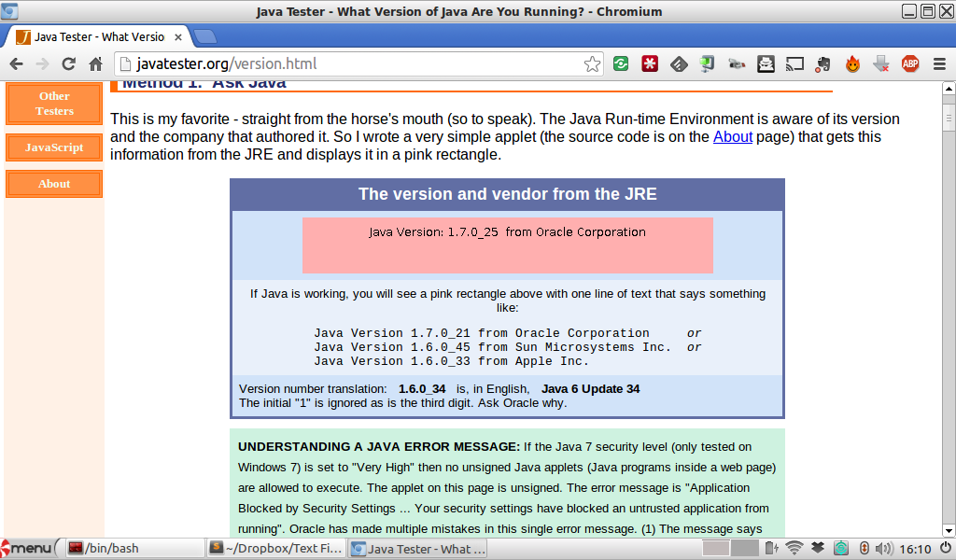Switch to the first workspace in pager
This screenshot has height=560, width=956.
click(x=715, y=549)
